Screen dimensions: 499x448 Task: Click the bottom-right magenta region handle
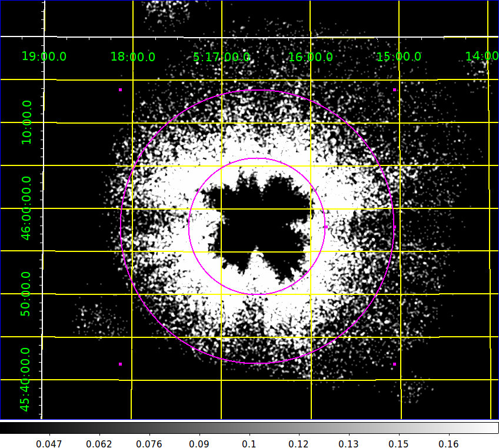tap(395, 364)
